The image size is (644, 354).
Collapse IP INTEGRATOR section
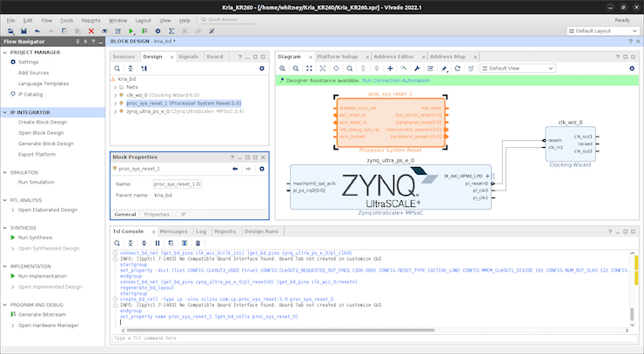(5, 112)
